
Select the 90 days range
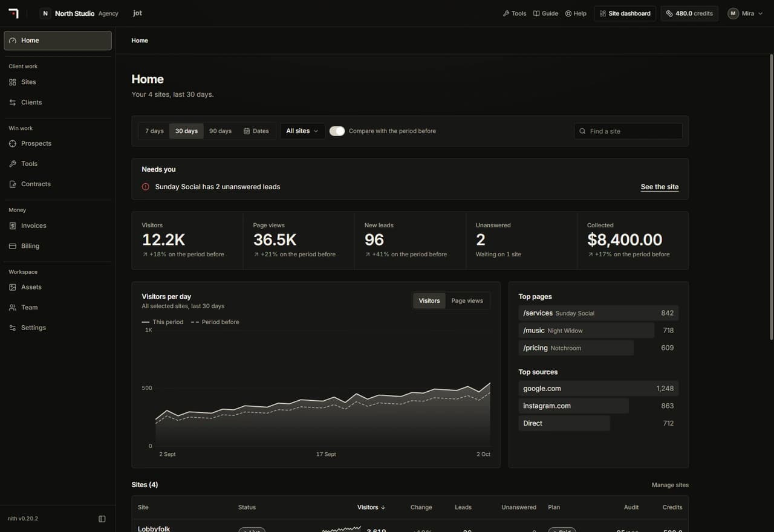point(220,131)
